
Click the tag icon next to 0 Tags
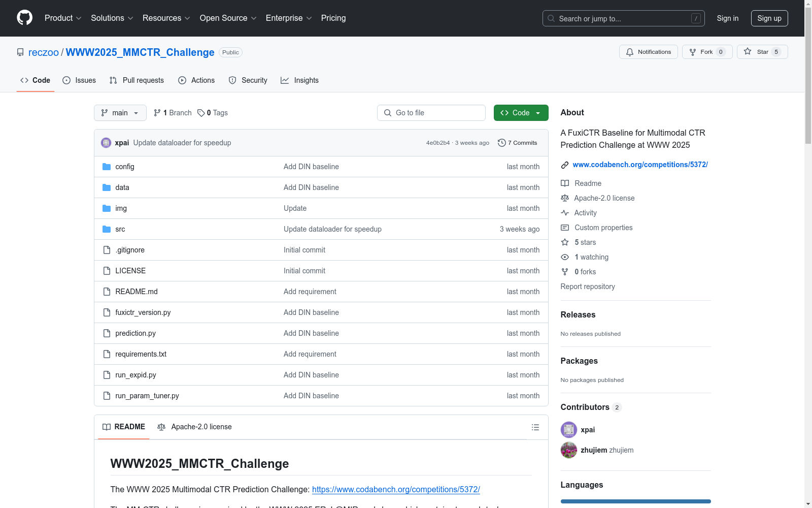point(201,113)
